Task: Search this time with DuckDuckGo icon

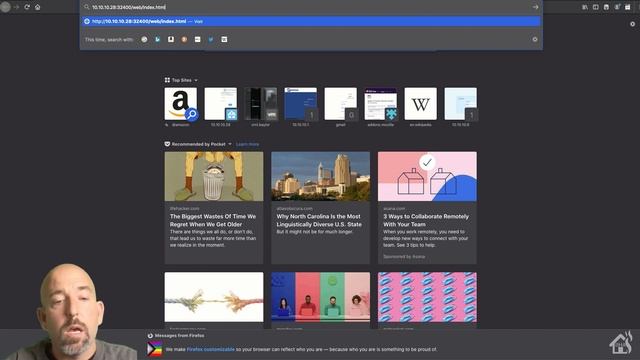Action: click(184, 40)
